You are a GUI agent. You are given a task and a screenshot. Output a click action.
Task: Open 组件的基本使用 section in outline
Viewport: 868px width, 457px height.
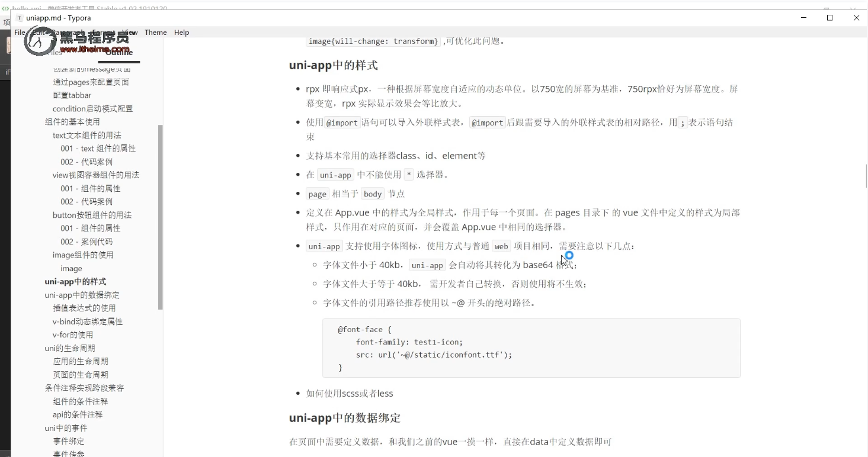click(x=72, y=122)
